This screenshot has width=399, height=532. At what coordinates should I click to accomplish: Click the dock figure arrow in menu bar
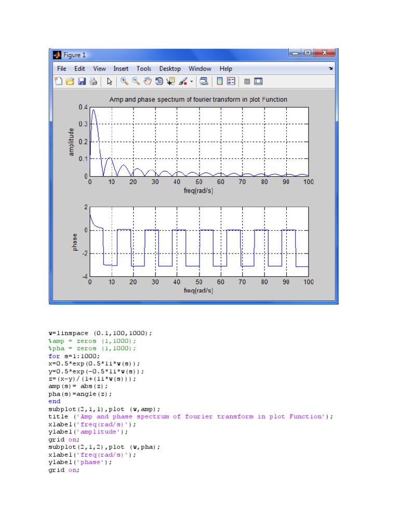(331, 69)
